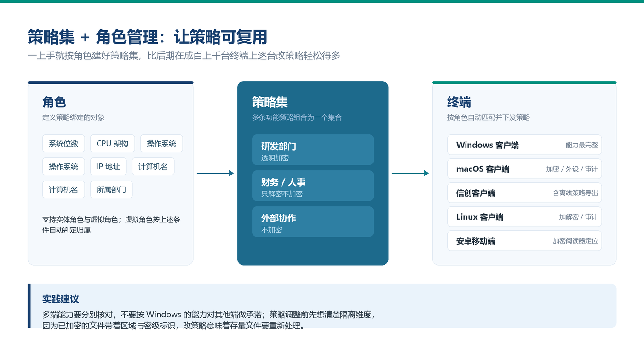Open the macOS 客户端 terminal row
This screenshot has width=644, height=350.
pyautogui.click(x=524, y=169)
